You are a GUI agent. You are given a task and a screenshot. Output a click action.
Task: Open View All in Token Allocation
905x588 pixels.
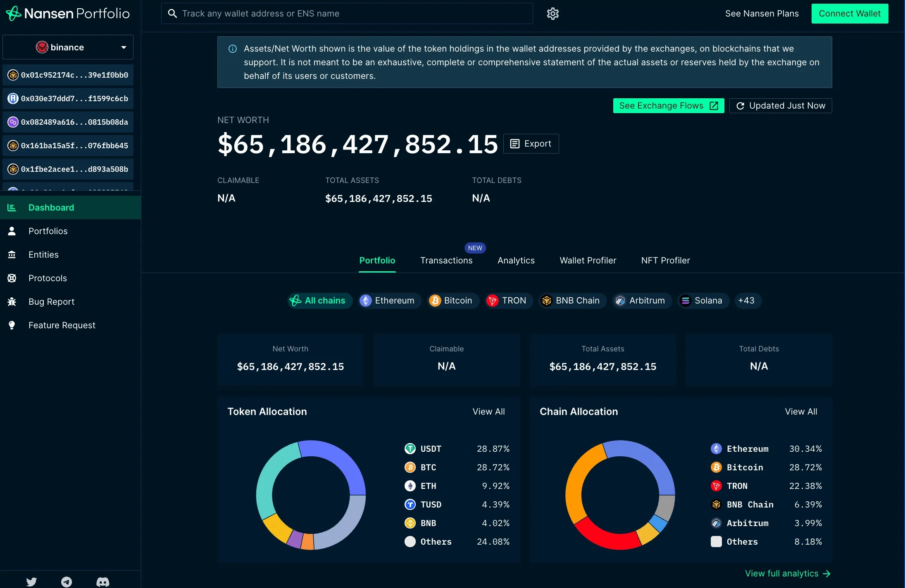coord(488,412)
